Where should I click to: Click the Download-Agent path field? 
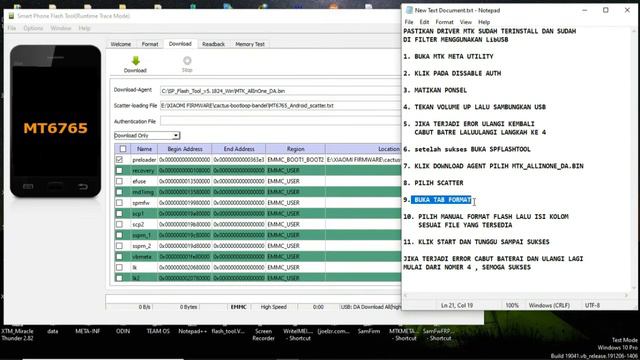(280, 91)
